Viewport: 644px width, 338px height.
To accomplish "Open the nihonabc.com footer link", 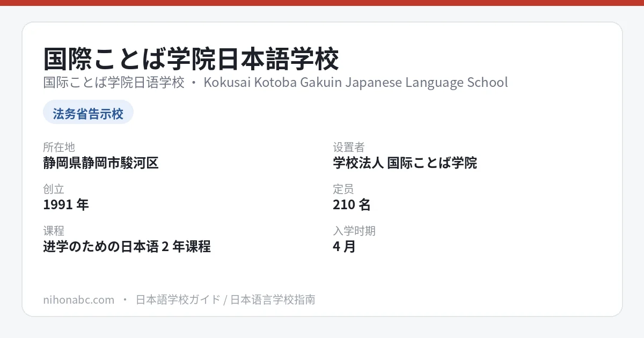I will click(79, 299).
